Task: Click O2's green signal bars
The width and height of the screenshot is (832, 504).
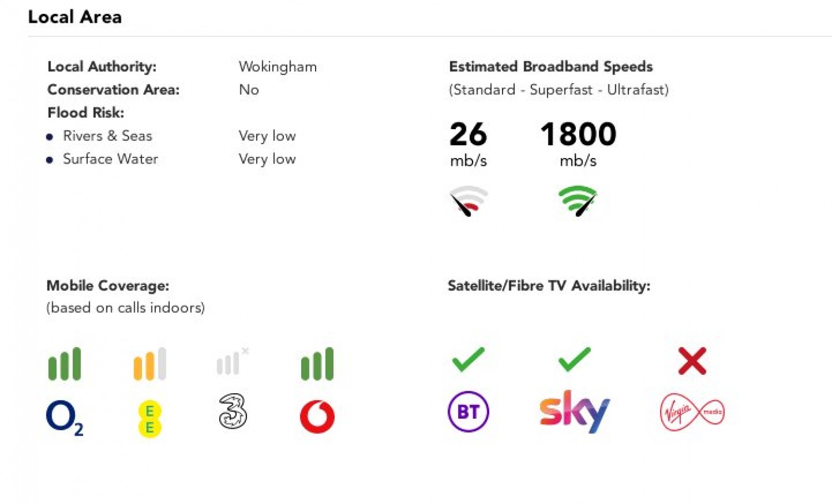Action: (64, 364)
